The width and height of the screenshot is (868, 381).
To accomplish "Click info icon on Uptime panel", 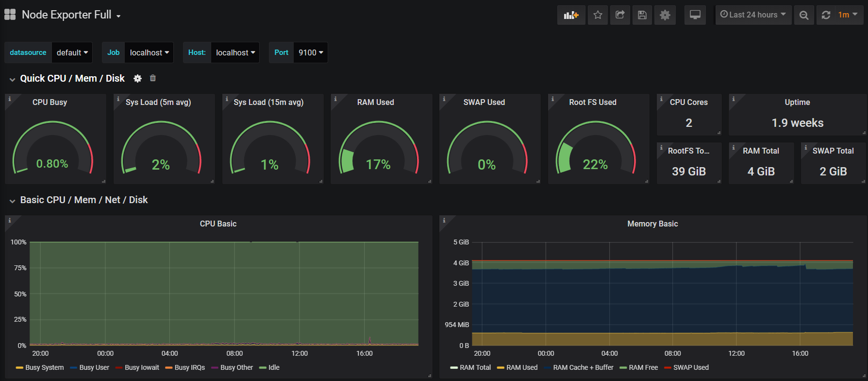I will pyautogui.click(x=734, y=99).
